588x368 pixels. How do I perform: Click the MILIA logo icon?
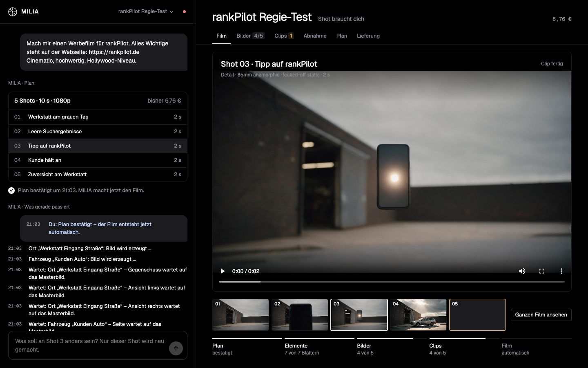(x=13, y=11)
